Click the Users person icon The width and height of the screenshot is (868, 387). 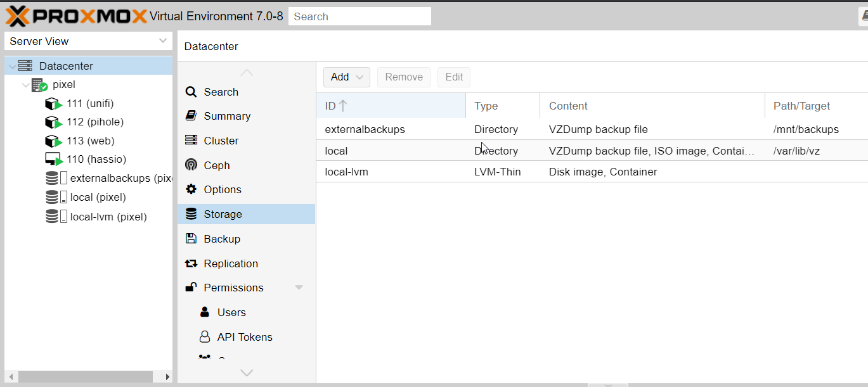[x=204, y=312]
